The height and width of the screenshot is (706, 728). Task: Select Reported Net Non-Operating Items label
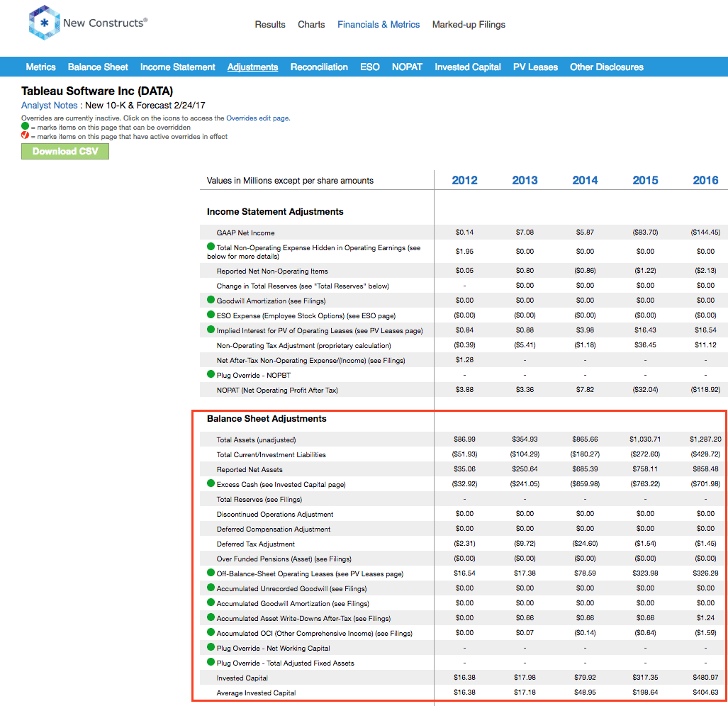(x=272, y=271)
